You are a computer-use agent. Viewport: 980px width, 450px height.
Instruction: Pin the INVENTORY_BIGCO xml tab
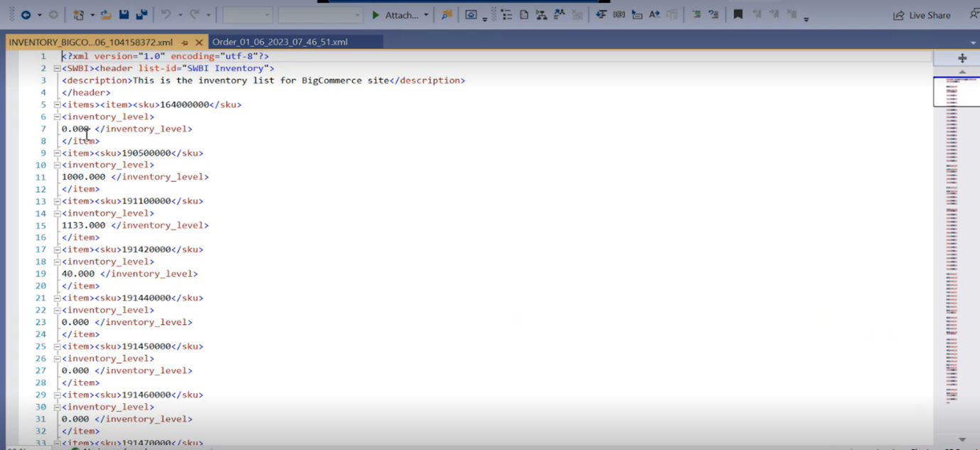tap(185, 43)
